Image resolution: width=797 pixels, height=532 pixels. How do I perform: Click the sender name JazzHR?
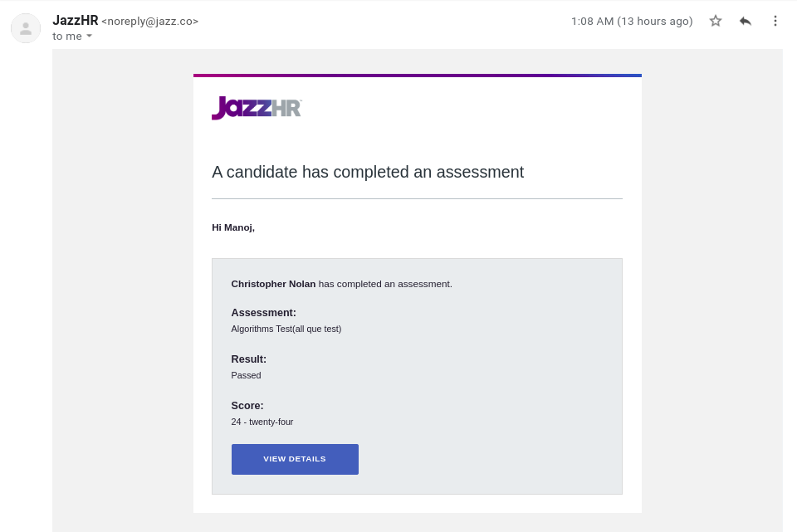pos(76,20)
